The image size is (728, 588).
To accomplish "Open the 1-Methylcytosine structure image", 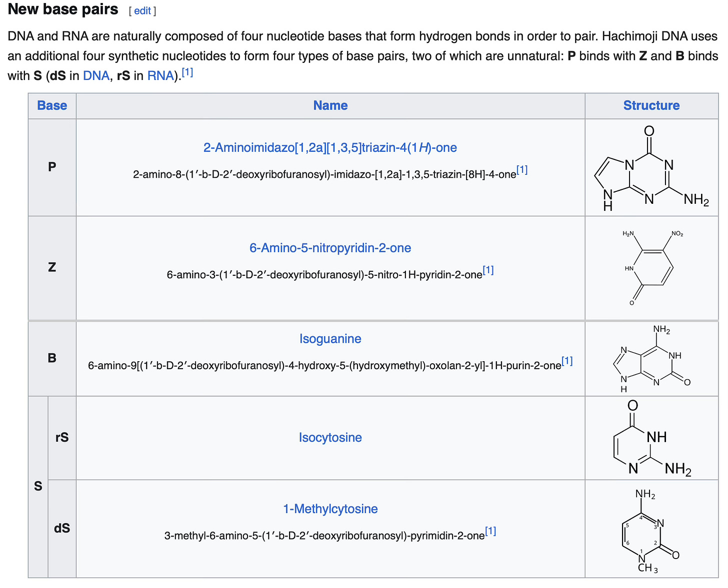I will [651, 531].
